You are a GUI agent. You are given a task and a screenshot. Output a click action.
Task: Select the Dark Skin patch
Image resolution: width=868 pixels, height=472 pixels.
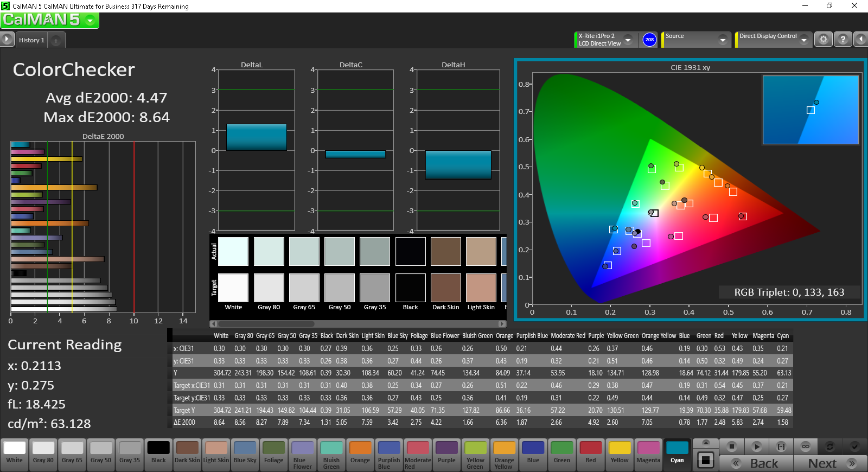click(x=187, y=455)
